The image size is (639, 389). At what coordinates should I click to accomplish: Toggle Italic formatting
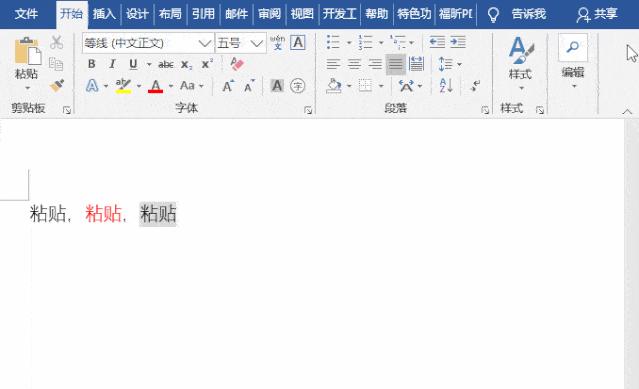pyautogui.click(x=112, y=64)
